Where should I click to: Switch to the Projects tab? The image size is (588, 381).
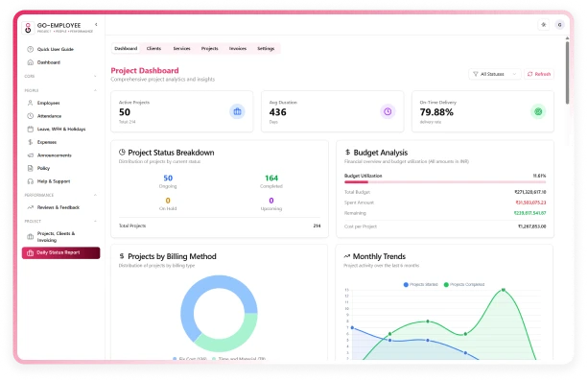[x=210, y=48]
